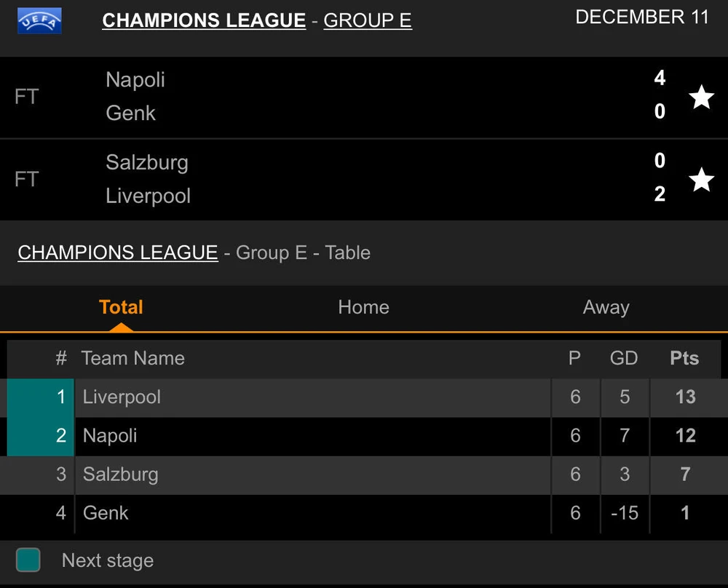Open Napoli team row in table
Viewport: 728px width, 588px height.
click(x=110, y=436)
